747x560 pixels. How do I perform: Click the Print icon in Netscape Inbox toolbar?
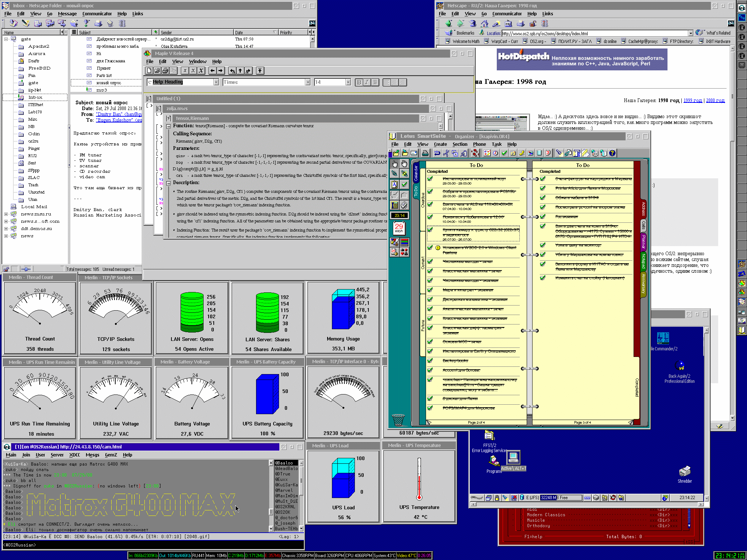pyautogui.click(x=98, y=23)
